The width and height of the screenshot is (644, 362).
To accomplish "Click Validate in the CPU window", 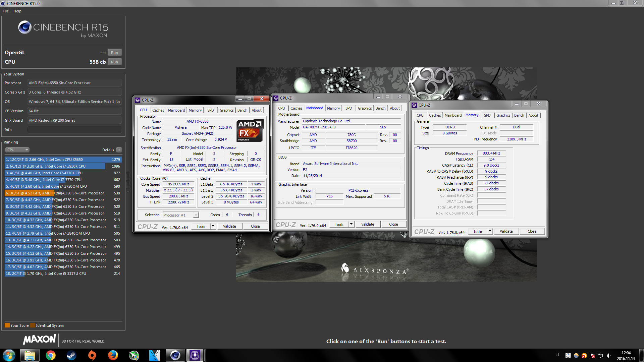I will (x=229, y=226).
